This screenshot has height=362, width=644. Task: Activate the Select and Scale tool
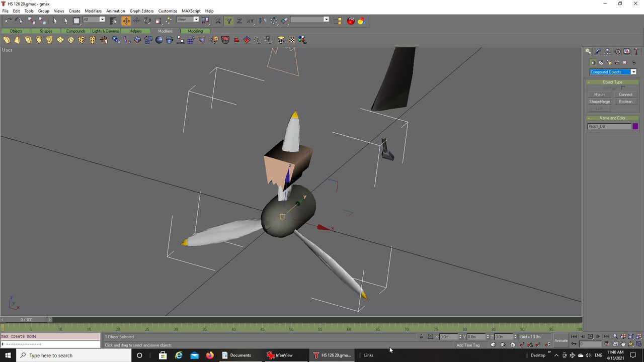point(158,21)
